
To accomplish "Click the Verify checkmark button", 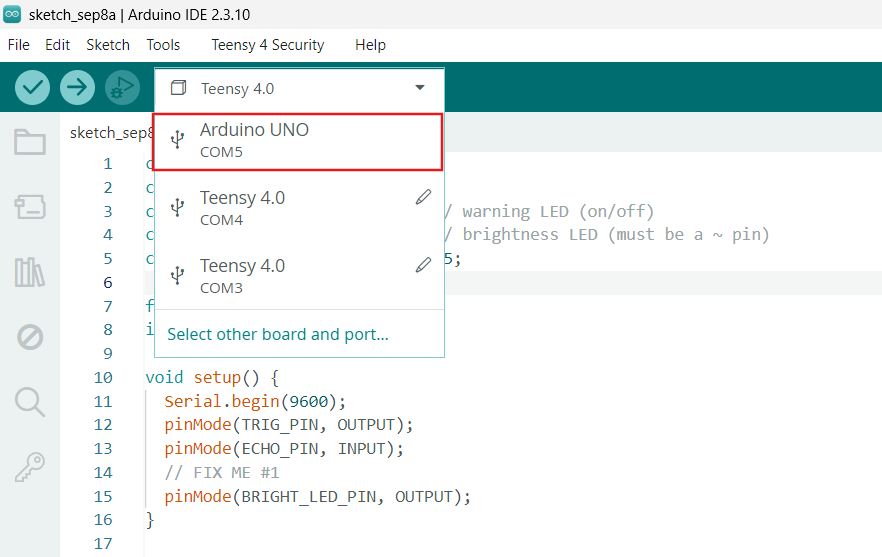I will pyautogui.click(x=32, y=88).
